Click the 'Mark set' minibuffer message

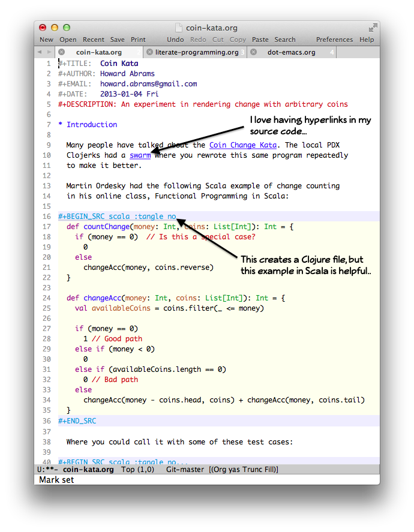pyautogui.click(x=56, y=480)
